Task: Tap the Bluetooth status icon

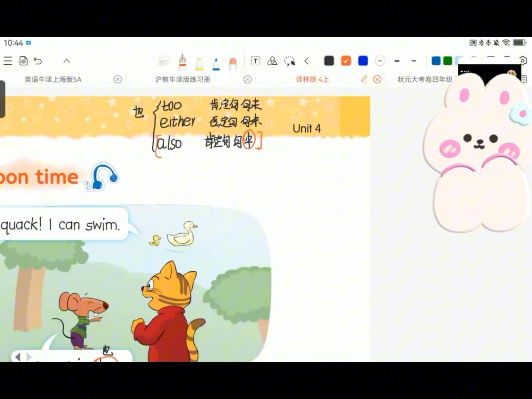Action: [x=481, y=43]
